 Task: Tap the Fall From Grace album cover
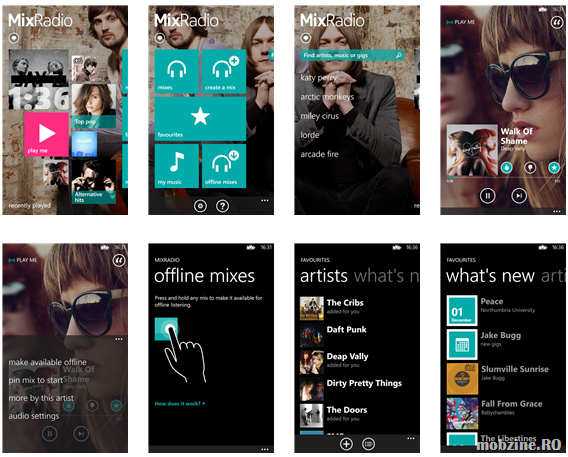tap(462, 413)
